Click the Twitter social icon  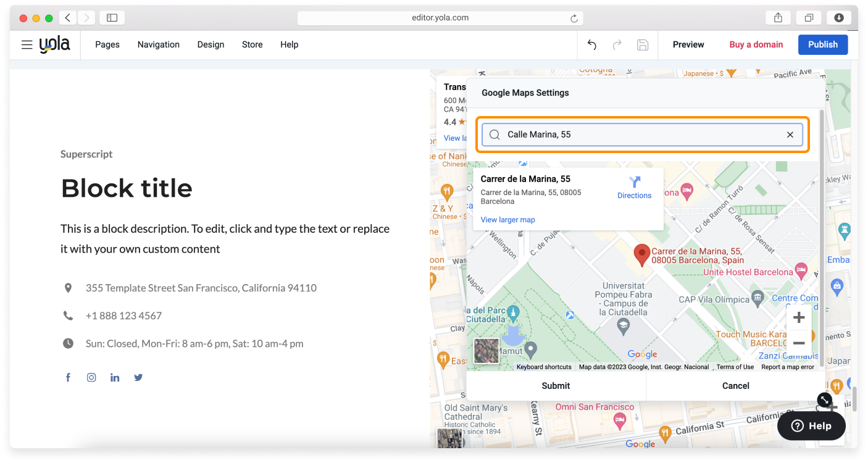(138, 378)
